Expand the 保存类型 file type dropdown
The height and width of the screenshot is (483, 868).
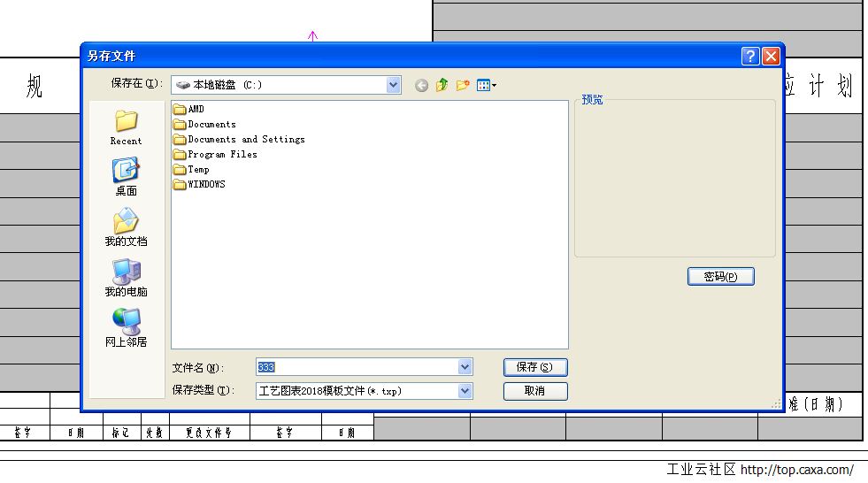coord(465,390)
